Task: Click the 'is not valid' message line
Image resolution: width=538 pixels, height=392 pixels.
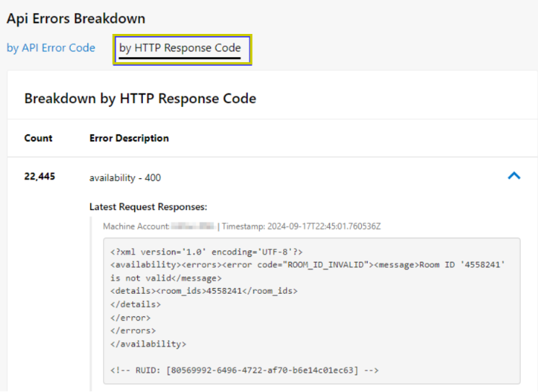Action: [166, 278]
